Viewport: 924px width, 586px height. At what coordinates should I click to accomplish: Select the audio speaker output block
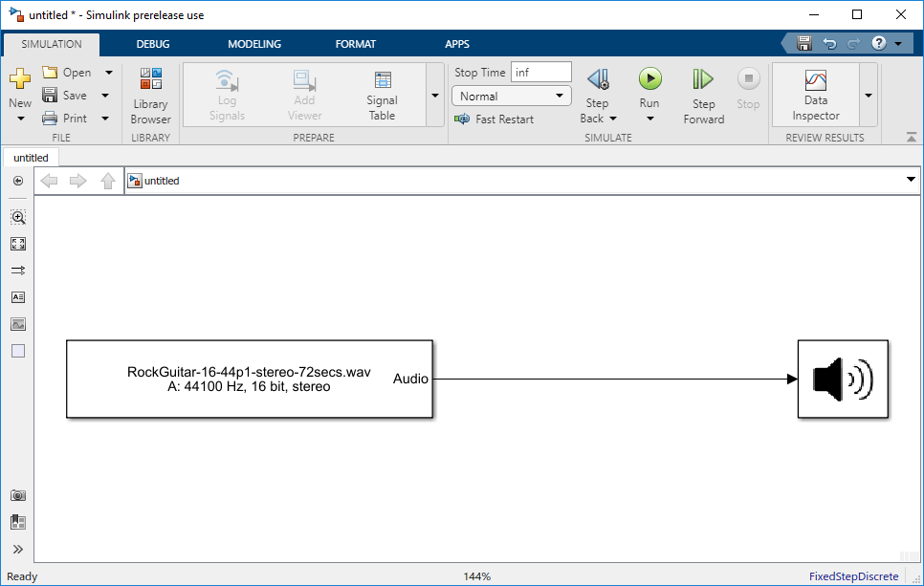(x=843, y=380)
